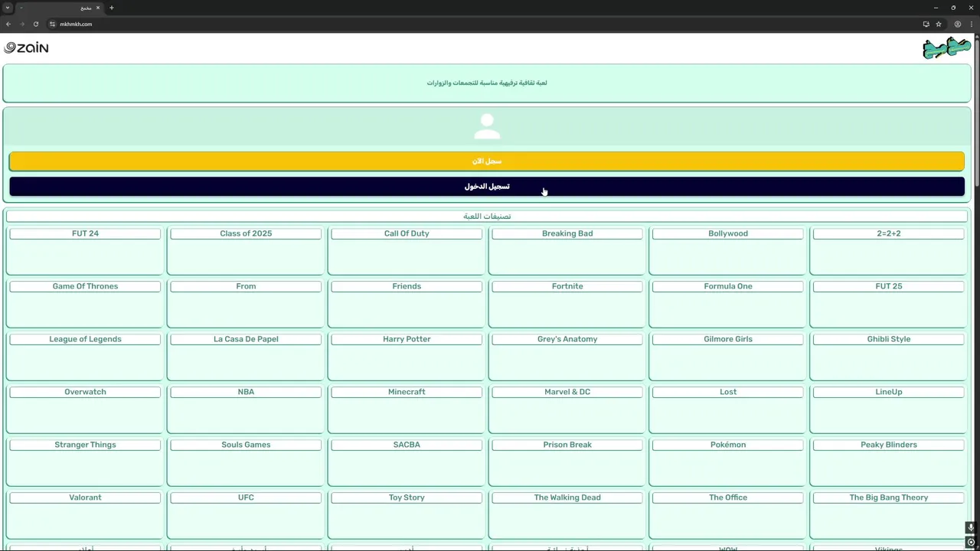
Task: Pick the LineUp category
Action: tap(889, 409)
